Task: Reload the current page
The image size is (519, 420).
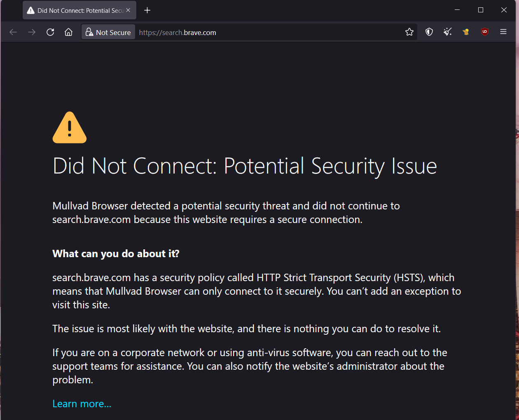Action: [50, 32]
